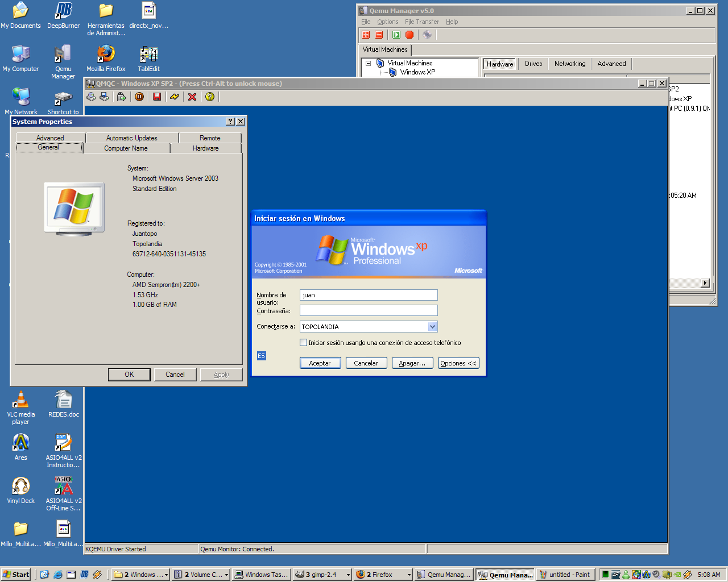Click the Contraseña password field
The image size is (728, 582).
coord(369,310)
